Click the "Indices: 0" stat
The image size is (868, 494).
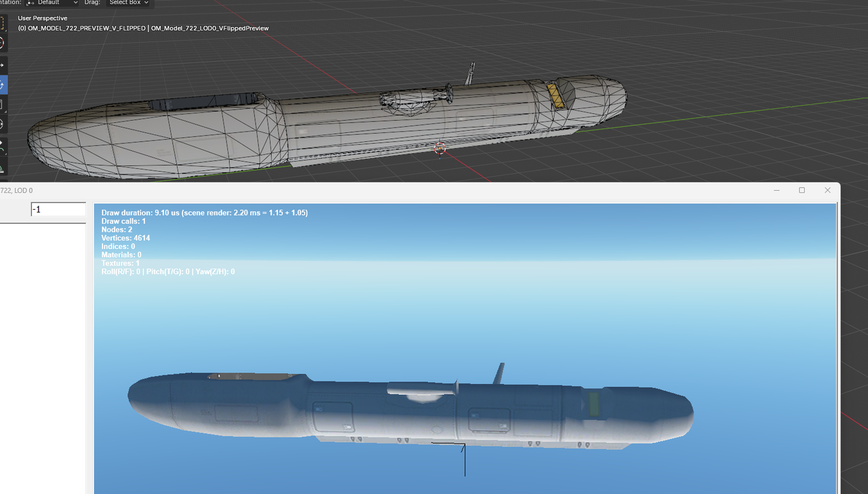click(x=119, y=246)
